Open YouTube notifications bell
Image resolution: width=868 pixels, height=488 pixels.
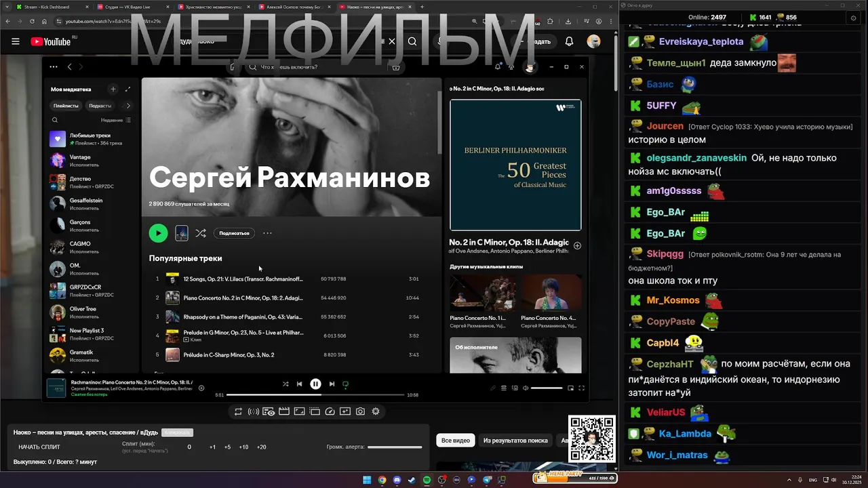click(x=569, y=41)
